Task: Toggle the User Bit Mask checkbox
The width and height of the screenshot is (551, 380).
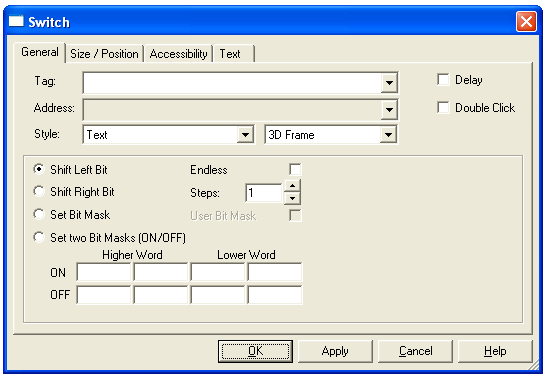Action: click(295, 215)
